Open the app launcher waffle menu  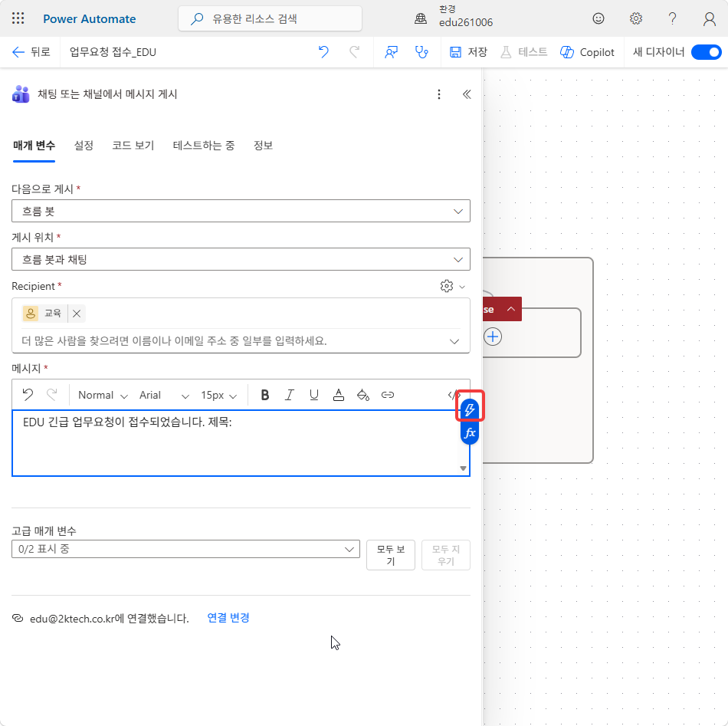(x=18, y=18)
